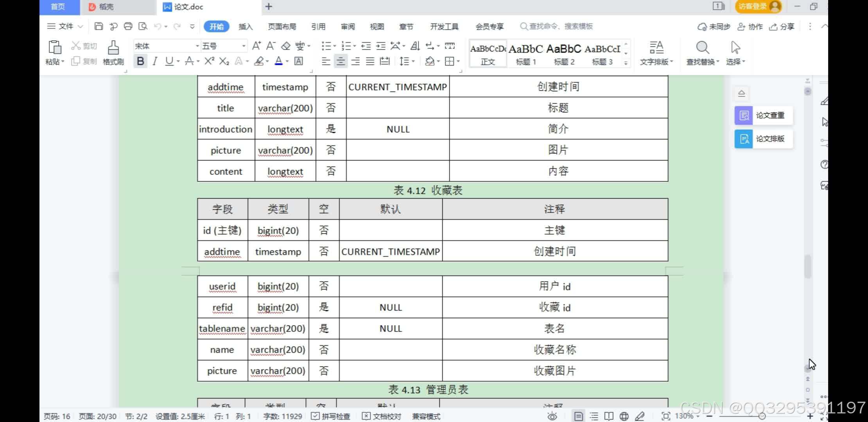Image resolution: width=868 pixels, height=422 pixels.
Task: Toggle Italic formatting
Action: click(155, 61)
